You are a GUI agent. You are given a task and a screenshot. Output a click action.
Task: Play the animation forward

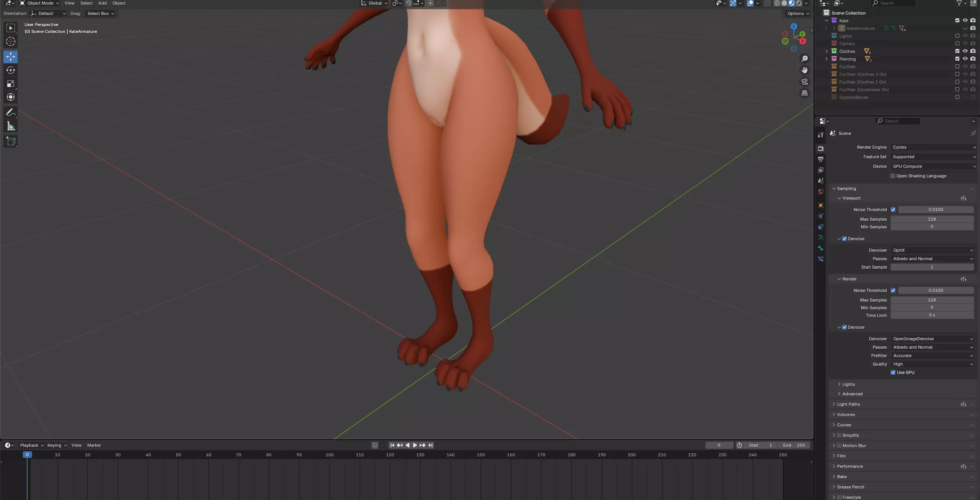(x=415, y=445)
